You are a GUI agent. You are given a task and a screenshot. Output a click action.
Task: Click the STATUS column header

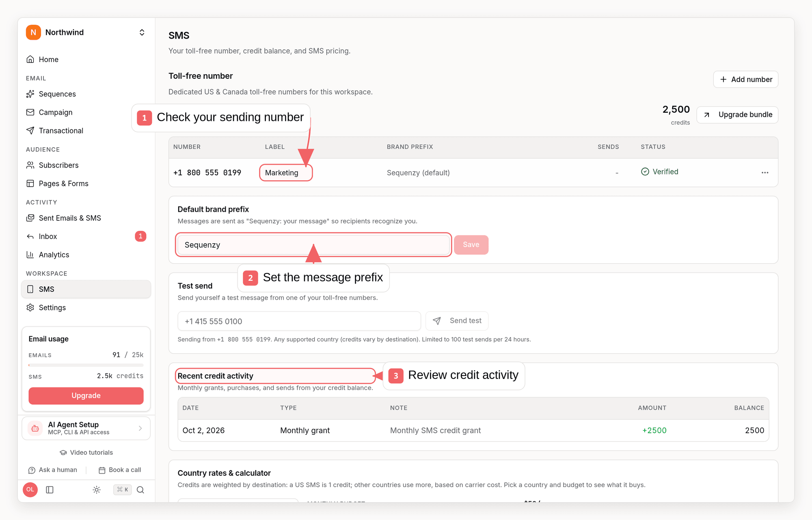tap(653, 147)
